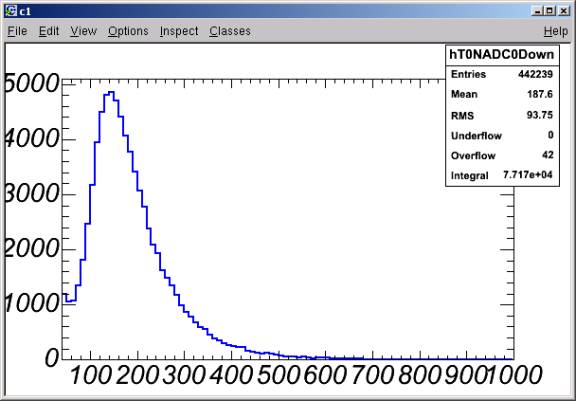Close the c1 canvas window

tap(563, 11)
